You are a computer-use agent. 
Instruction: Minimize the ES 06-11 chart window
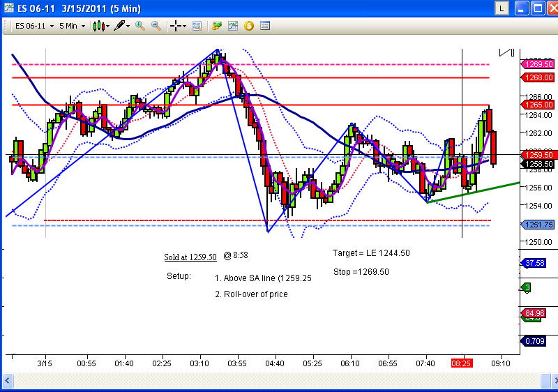(522, 8)
